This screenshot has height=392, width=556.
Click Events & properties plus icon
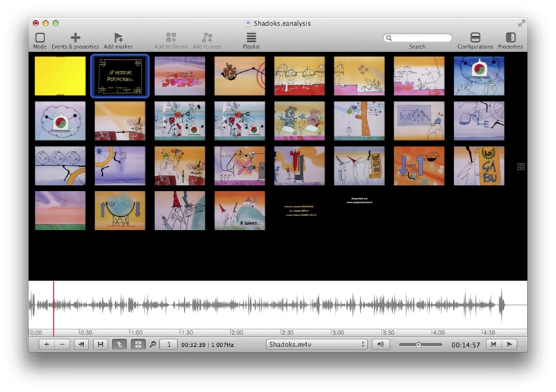pyautogui.click(x=75, y=38)
